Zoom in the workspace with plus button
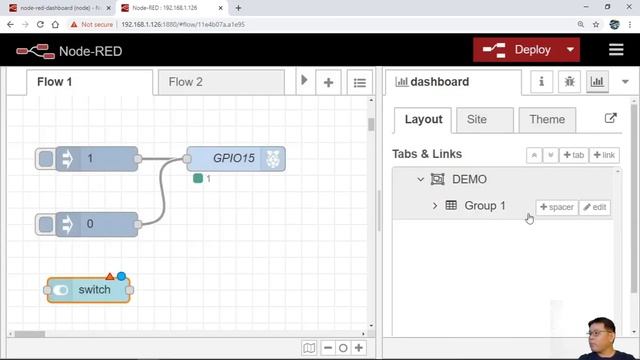 coord(359,348)
